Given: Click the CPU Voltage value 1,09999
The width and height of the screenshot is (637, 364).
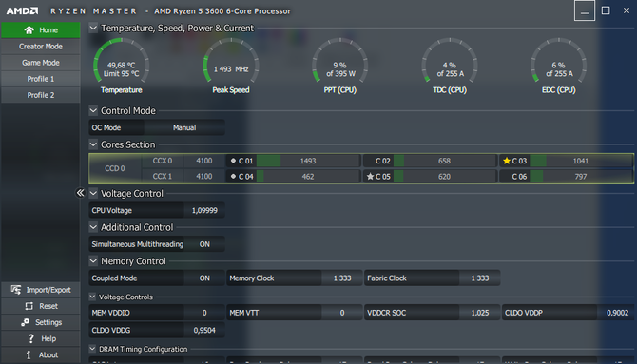Looking at the screenshot, I should pyautogui.click(x=204, y=210).
